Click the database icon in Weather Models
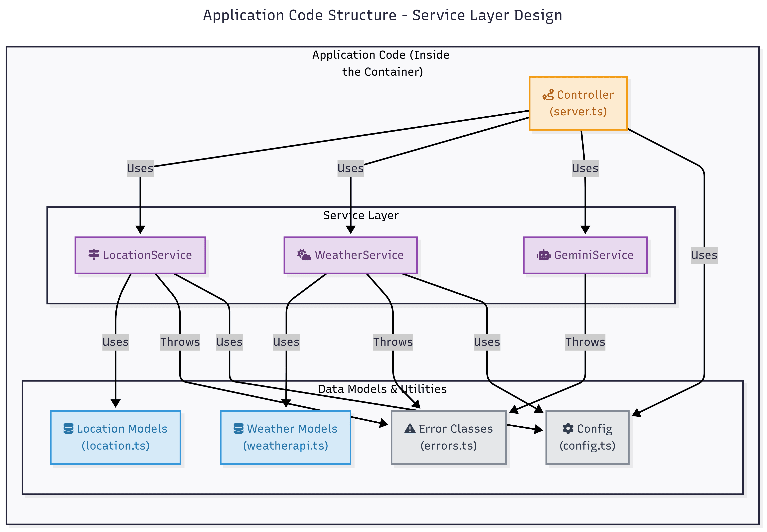The height and width of the screenshot is (532, 767). 239,429
